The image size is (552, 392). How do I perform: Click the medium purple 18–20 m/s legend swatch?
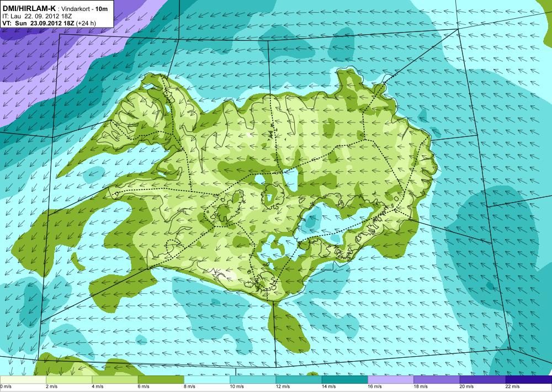(x=437, y=380)
